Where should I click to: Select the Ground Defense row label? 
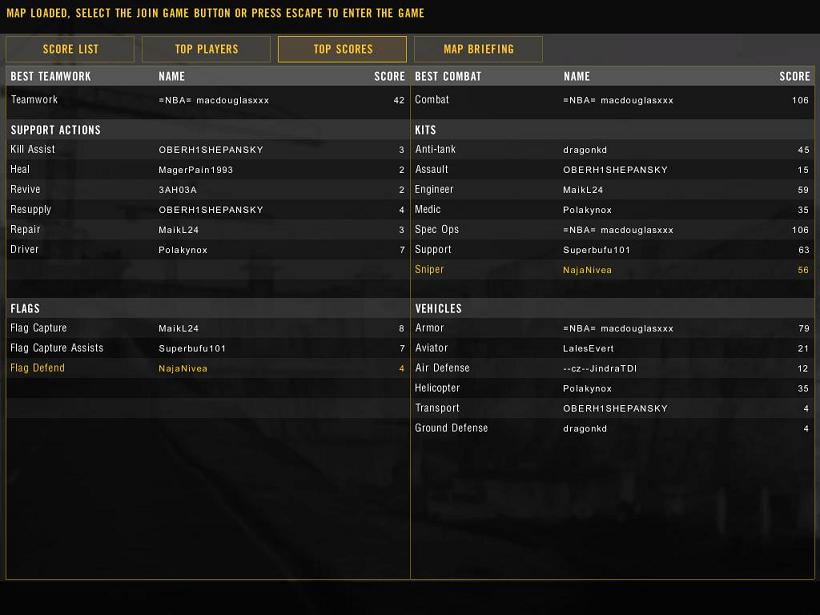point(451,428)
